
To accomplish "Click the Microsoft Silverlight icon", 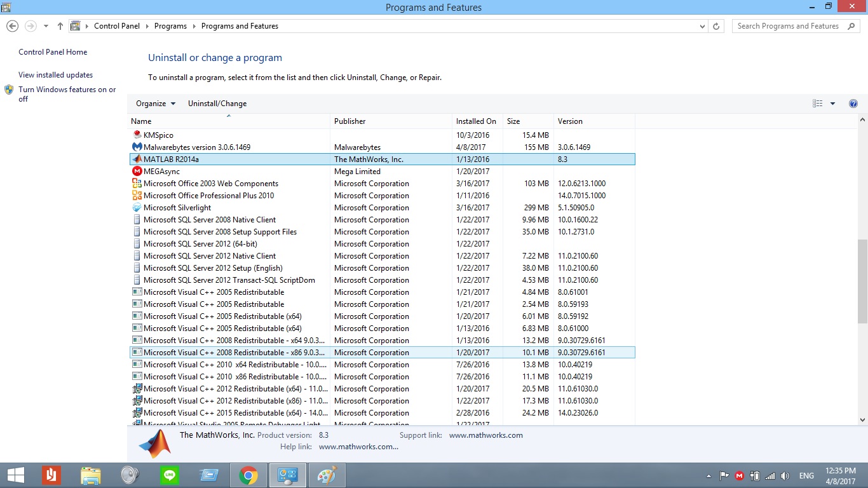I will tap(137, 208).
